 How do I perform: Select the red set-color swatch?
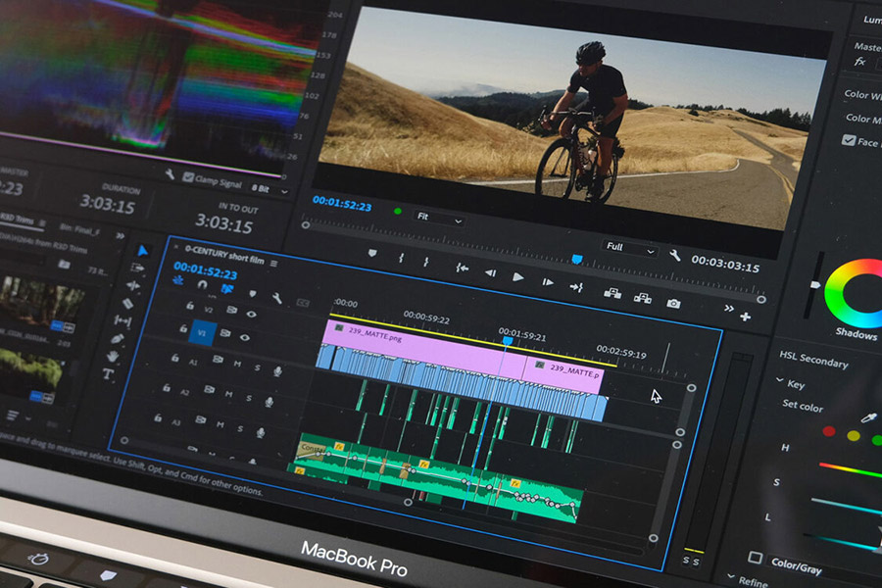pos(828,431)
